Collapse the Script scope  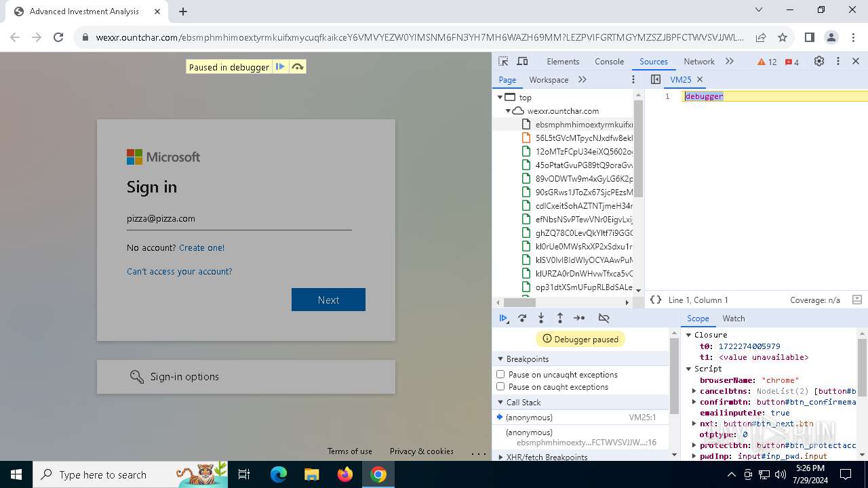coord(688,369)
